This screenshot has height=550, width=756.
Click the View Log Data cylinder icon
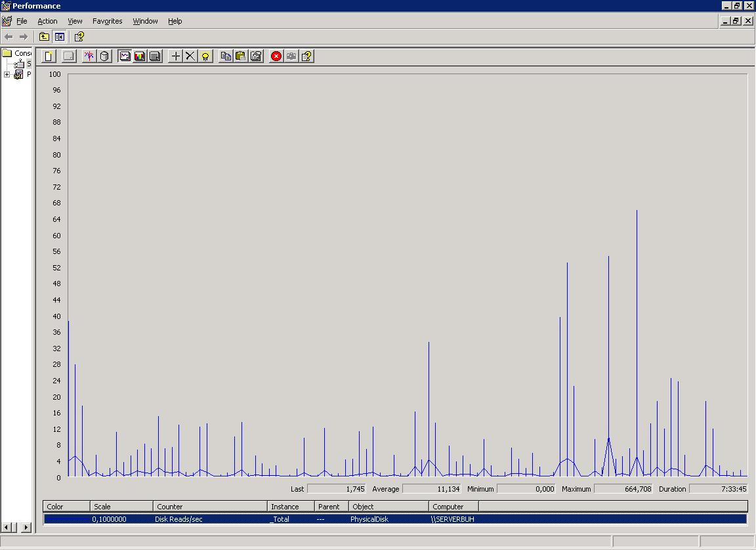pyautogui.click(x=104, y=56)
